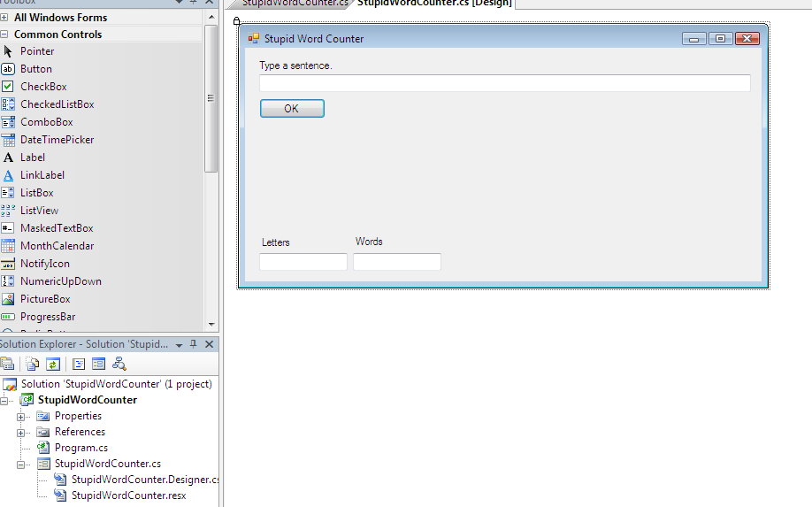Click the Toolbox vertical scrollbar thumb
Viewport: 812px width, 507px height.
point(211,98)
